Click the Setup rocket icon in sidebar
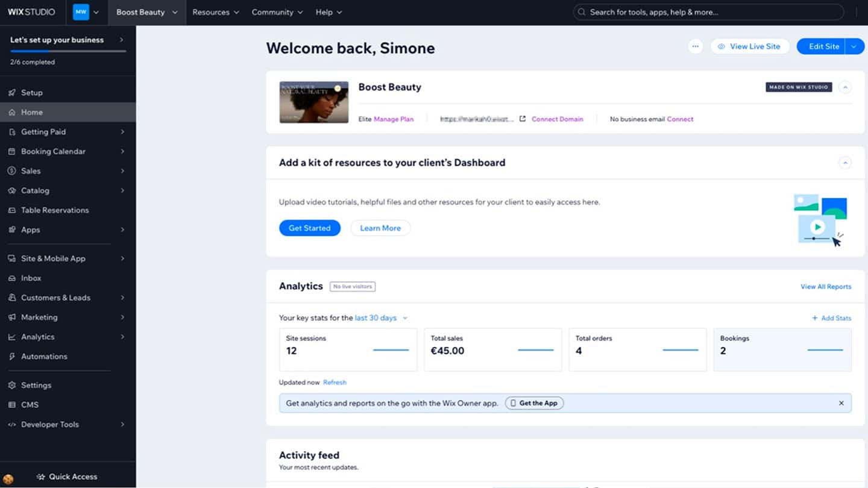The width and height of the screenshot is (868, 488). 11,93
